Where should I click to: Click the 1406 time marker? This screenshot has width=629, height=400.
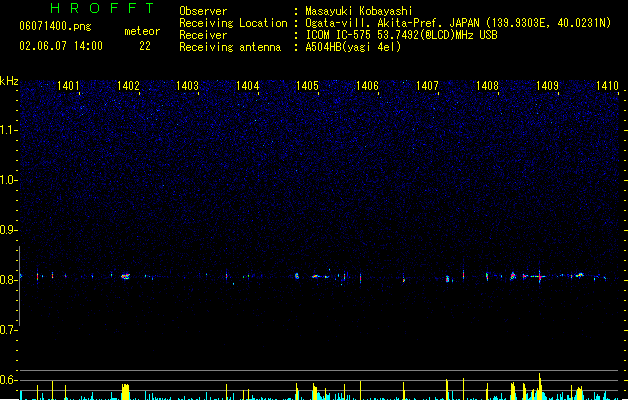click(x=367, y=86)
